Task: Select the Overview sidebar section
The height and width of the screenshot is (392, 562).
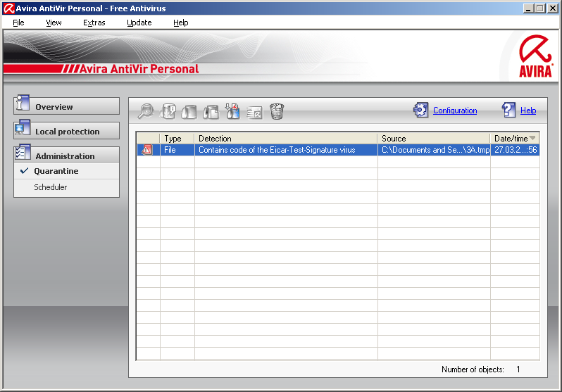Action: (67, 106)
